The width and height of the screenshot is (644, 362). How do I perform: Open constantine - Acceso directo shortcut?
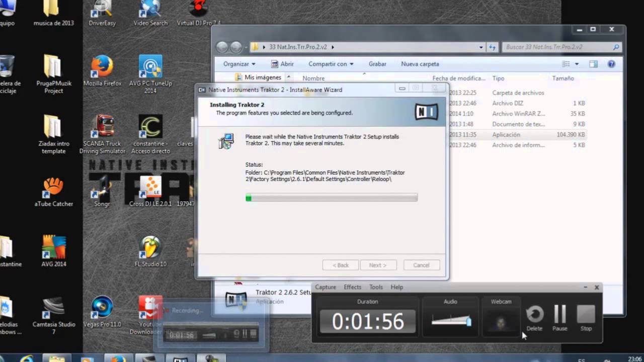[150, 134]
